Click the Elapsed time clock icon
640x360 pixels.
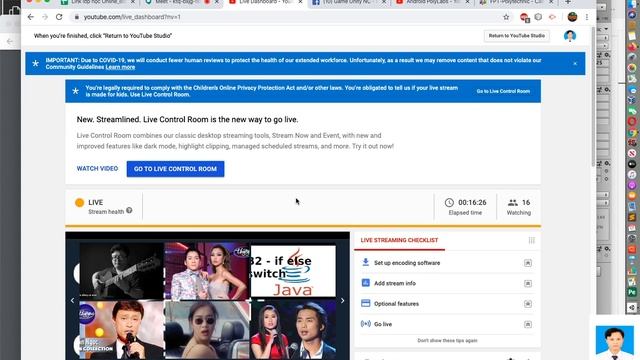[449, 202]
